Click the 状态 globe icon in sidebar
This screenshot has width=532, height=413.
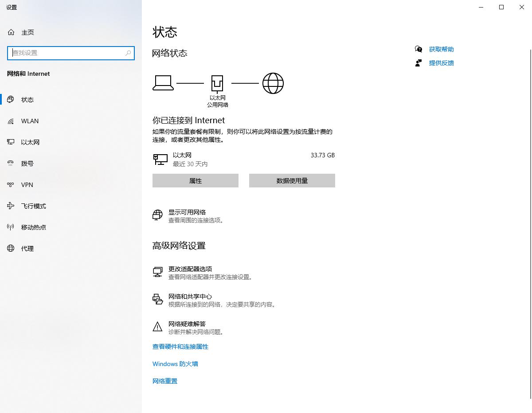(11, 100)
